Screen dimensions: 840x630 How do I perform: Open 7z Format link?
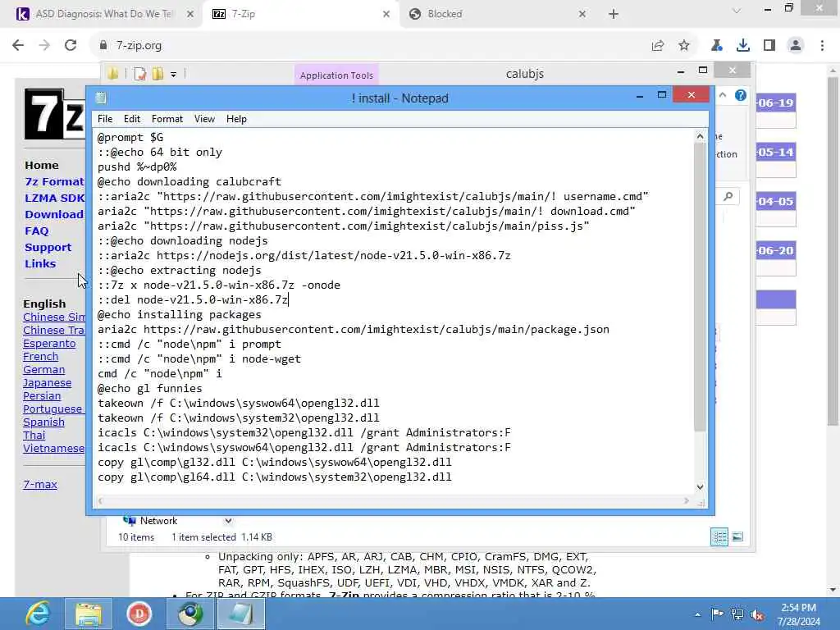coord(54,182)
